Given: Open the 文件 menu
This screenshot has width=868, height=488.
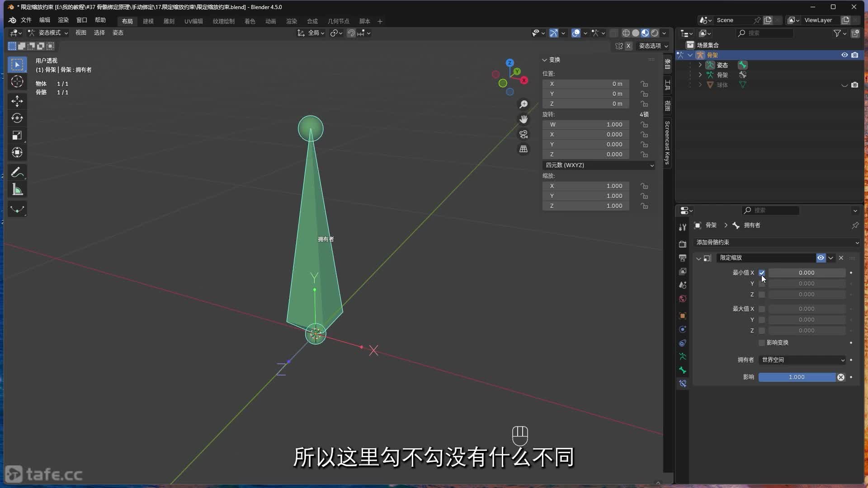Looking at the screenshot, I should 26,20.
